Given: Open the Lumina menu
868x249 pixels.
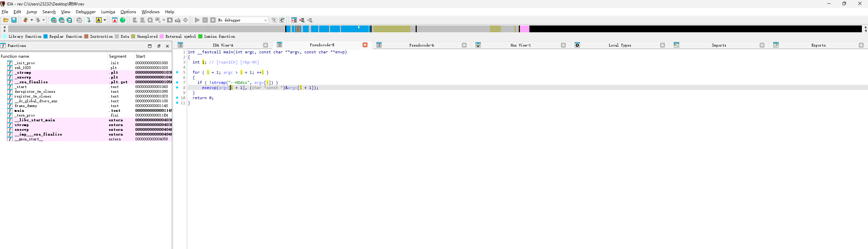Looking at the screenshot, I should point(108,12).
